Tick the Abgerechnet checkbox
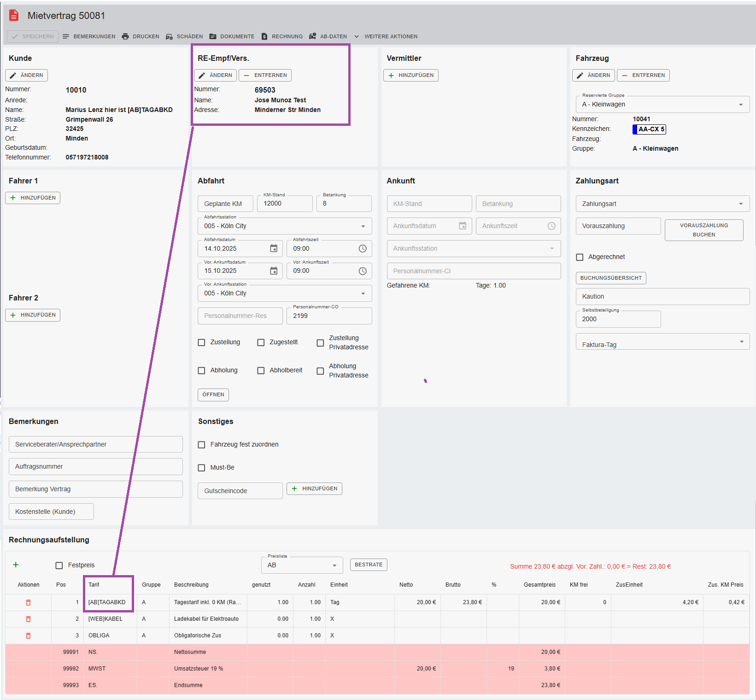Screen dimensions: 756x700 pyautogui.click(x=580, y=257)
